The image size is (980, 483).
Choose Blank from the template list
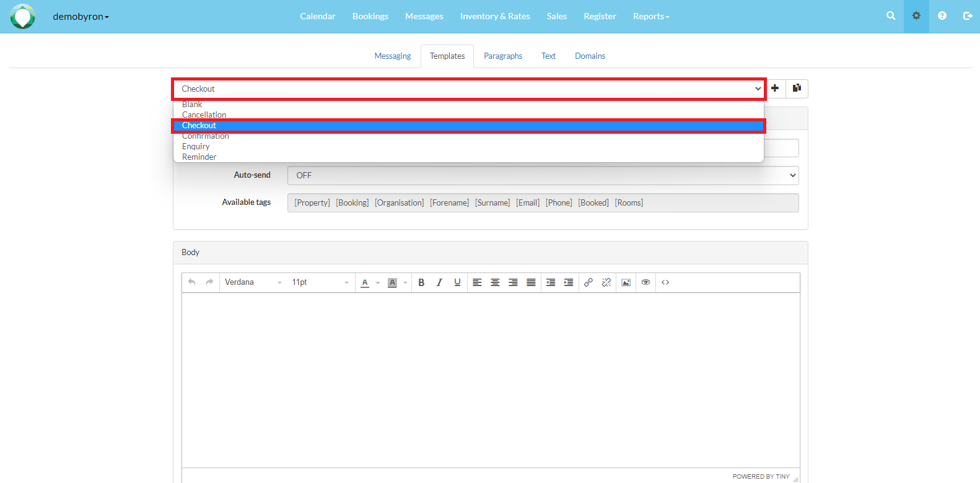[x=468, y=104]
